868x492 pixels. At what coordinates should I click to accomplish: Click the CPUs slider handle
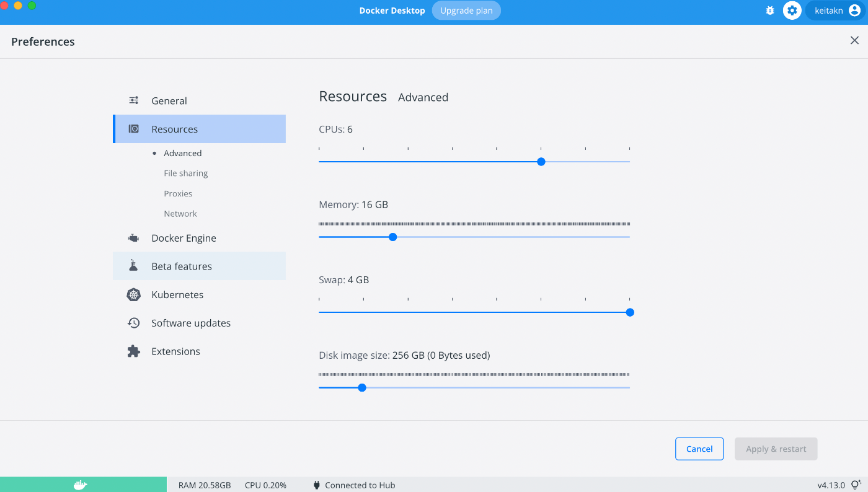[x=541, y=162]
